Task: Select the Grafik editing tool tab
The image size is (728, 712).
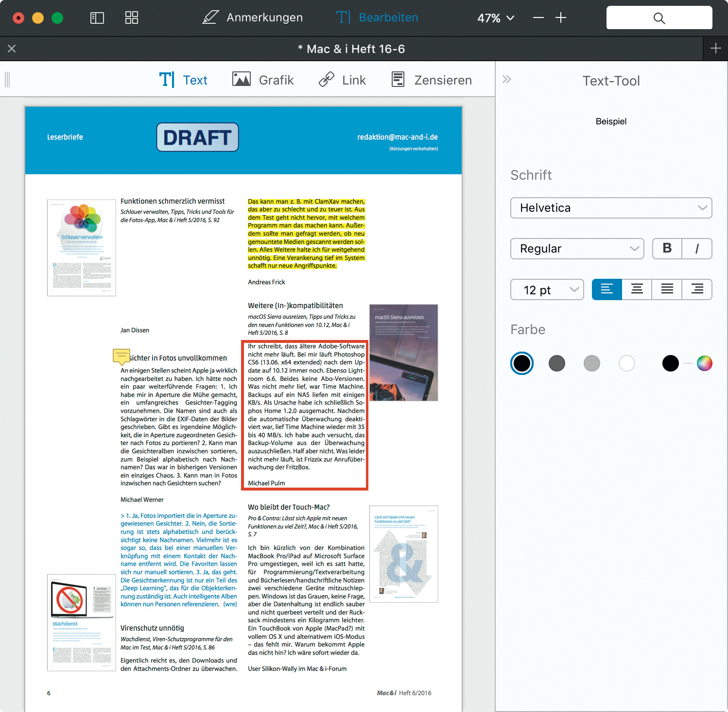Action: 263,80
